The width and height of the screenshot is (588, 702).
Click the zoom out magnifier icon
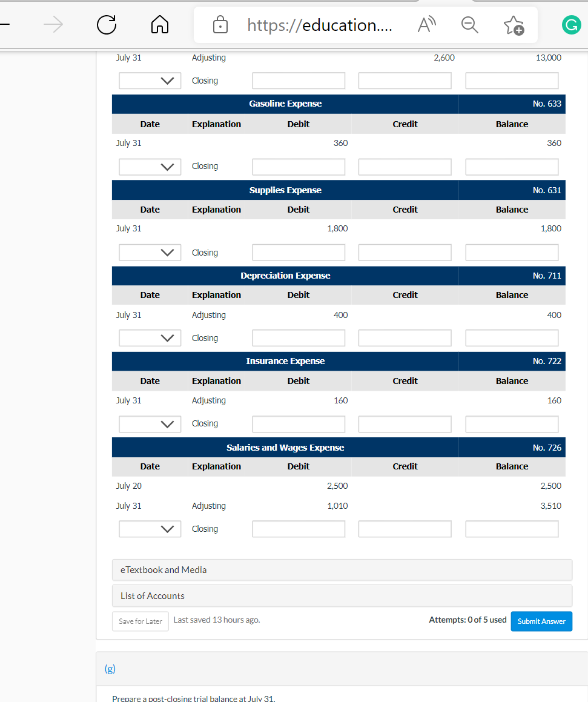(x=469, y=25)
